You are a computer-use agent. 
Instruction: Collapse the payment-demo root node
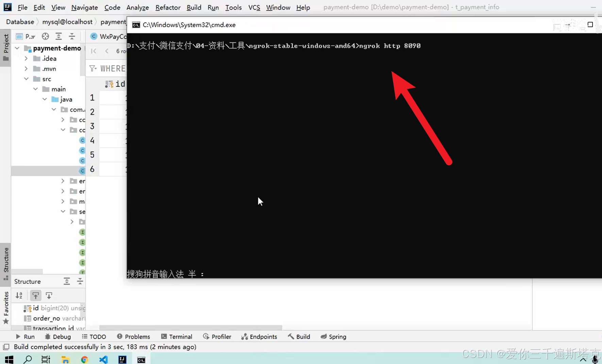[17, 48]
